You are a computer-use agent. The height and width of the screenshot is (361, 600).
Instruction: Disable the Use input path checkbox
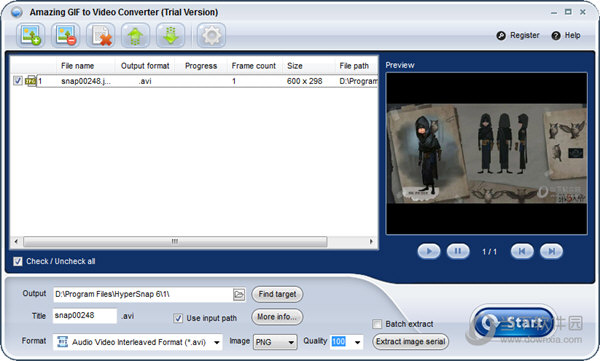(178, 318)
